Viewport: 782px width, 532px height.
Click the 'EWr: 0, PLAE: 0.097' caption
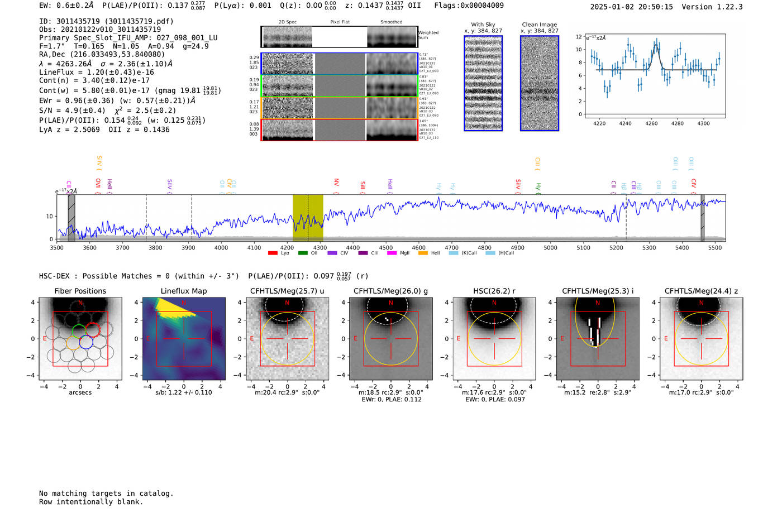click(x=494, y=400)
